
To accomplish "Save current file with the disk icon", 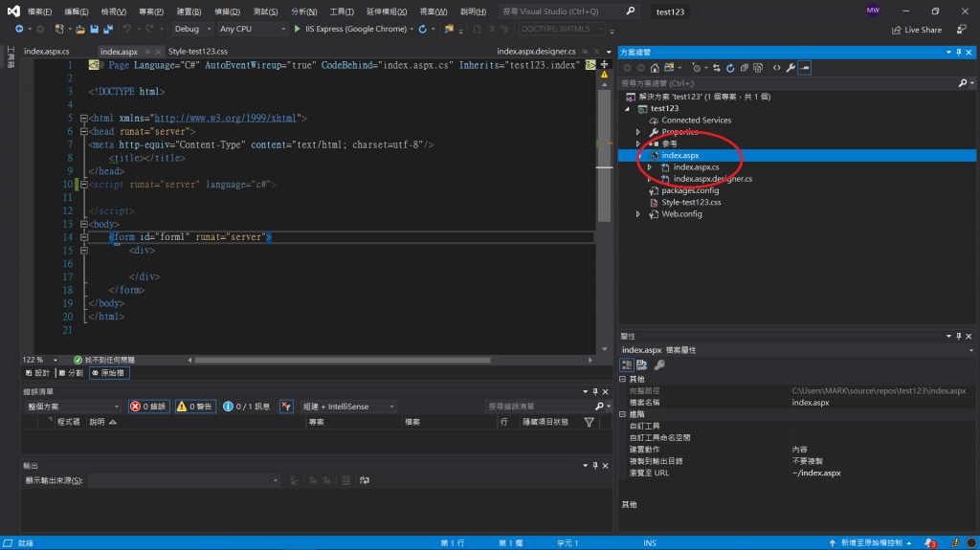I will 95,29.
